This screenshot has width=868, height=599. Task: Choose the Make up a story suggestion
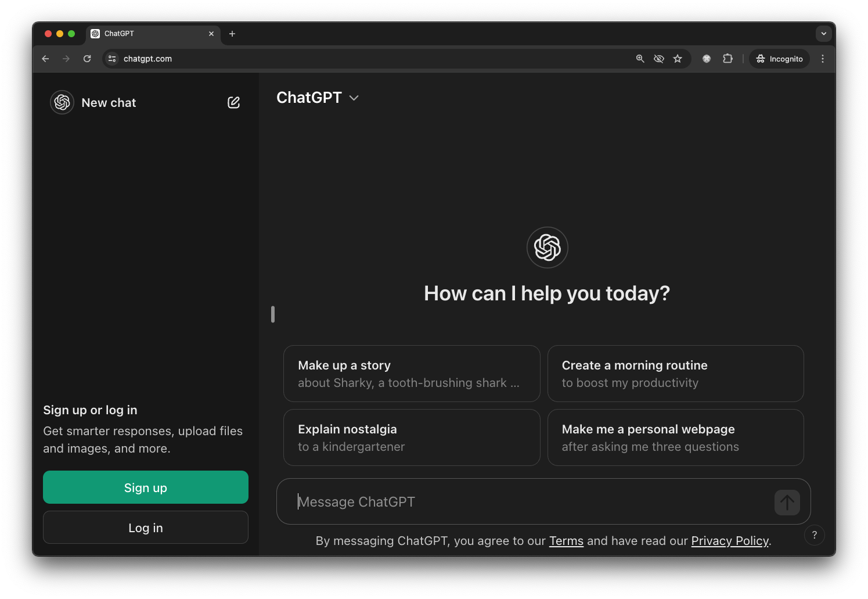click(x=412, y=374)
